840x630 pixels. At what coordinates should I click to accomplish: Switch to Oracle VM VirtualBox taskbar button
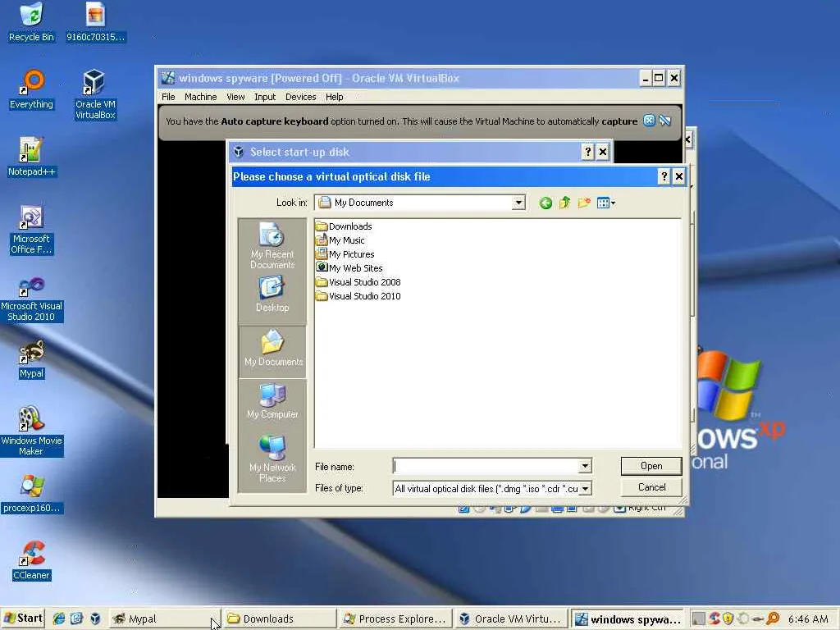click(x=510, y=619)
